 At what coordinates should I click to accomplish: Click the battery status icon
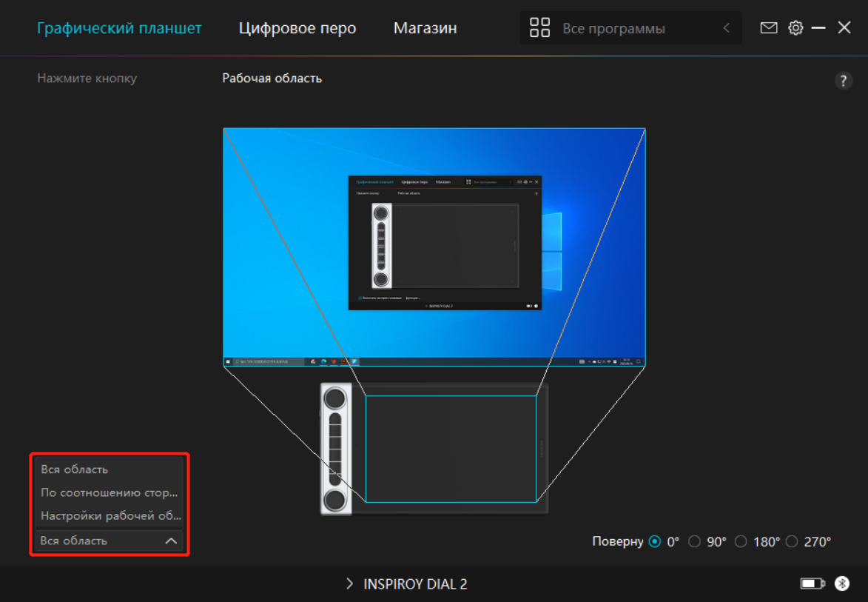[x=812, y=584]
